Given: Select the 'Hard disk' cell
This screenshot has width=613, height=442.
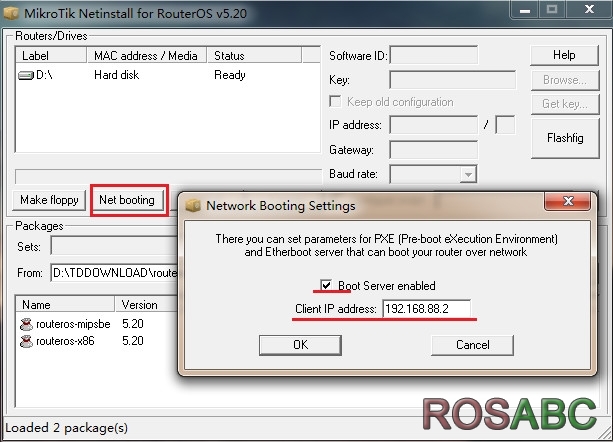Looking at the screenshot, I should [117, 75].
